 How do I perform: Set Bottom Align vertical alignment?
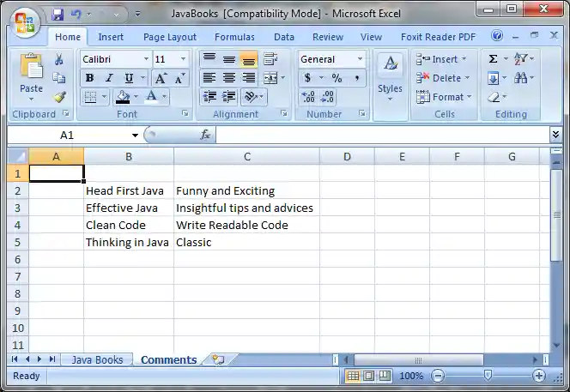249,59
